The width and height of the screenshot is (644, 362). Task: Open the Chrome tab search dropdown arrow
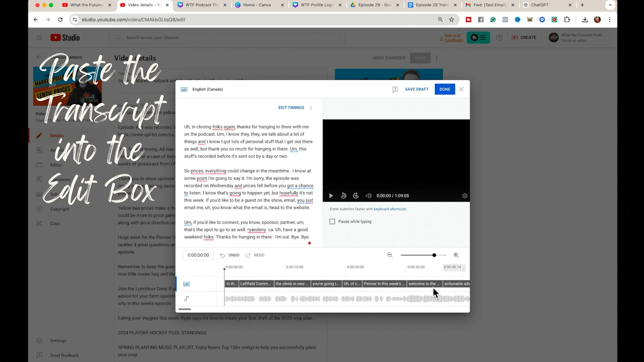click(610, 5)
